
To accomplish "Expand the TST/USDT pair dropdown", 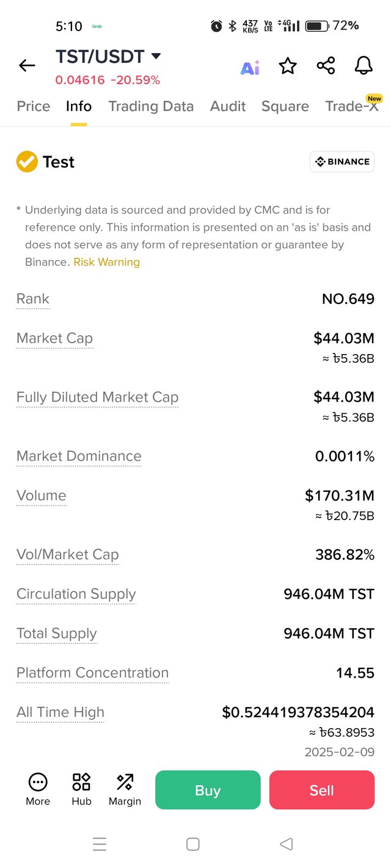I will point(156,57).
